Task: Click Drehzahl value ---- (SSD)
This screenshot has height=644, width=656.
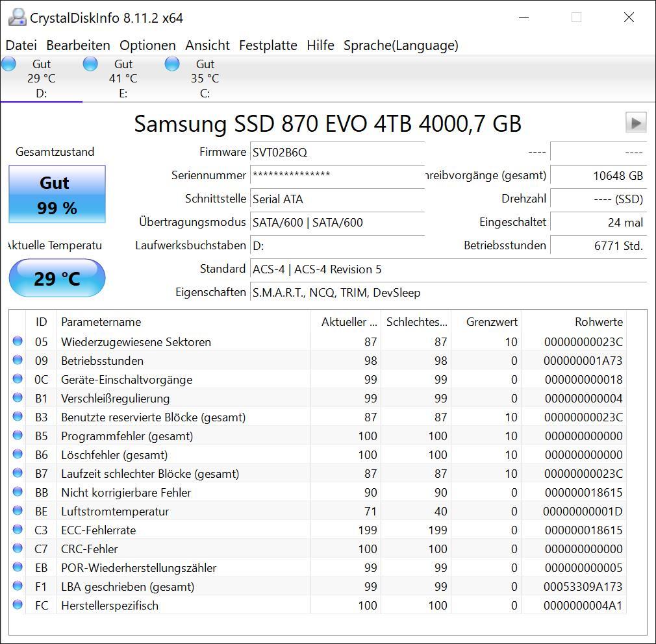Action: pyautogui.click(x=598, y=199)
